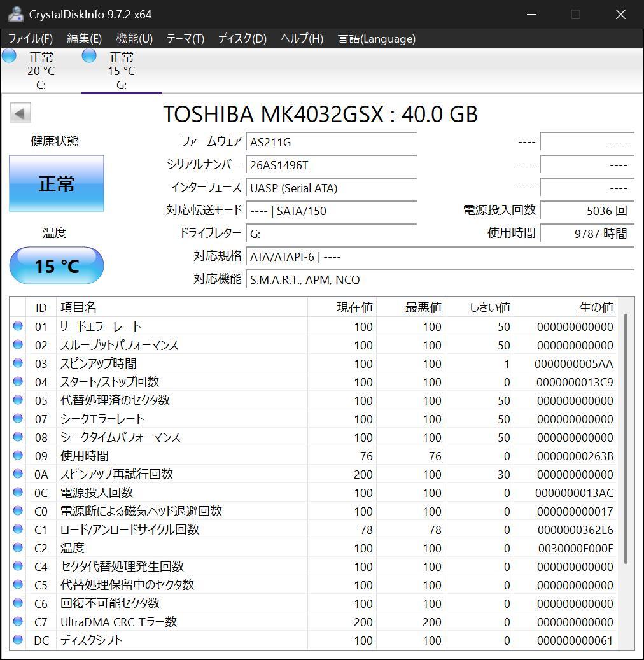This screenshot has width=644, height=660.
Task: Click the 生の値 column header
Action: pyautogui.click(x=596, y=307)
